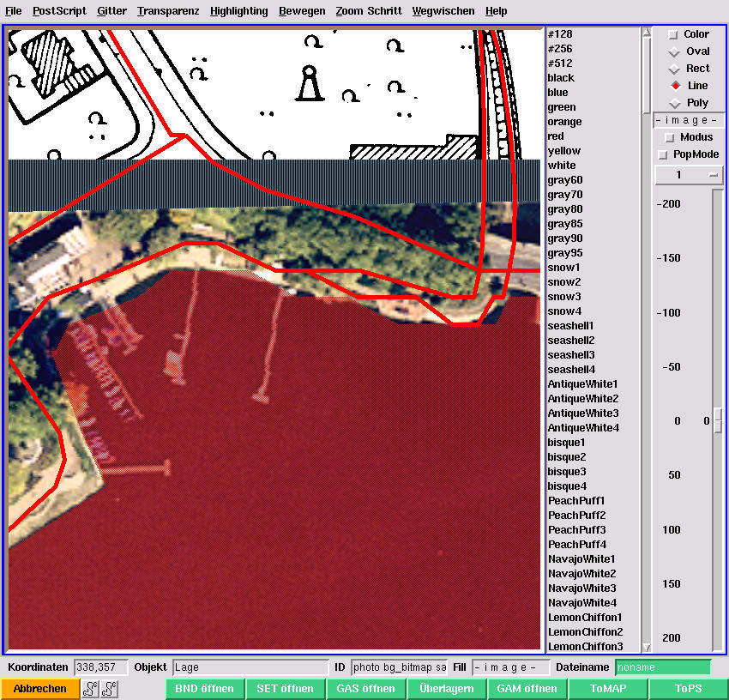729x700 pixels.
Task: Select snow1 in the color list
Action: (x=564, y=268)
